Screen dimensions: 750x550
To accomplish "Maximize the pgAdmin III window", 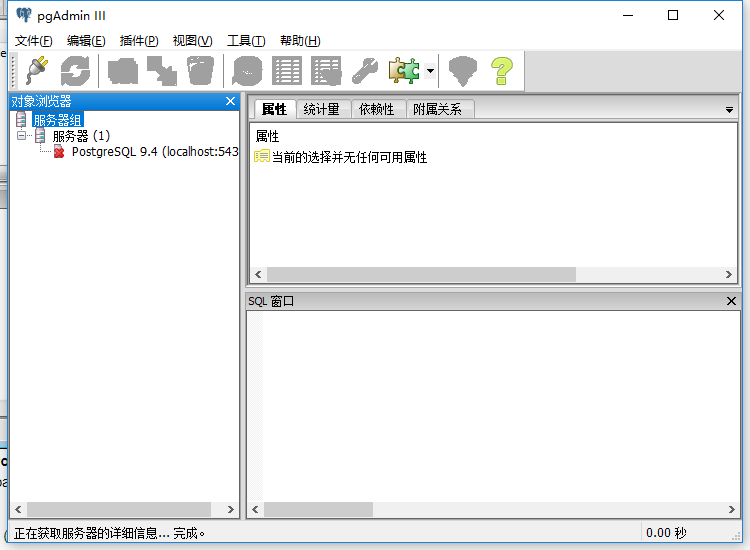I will 673,15.
